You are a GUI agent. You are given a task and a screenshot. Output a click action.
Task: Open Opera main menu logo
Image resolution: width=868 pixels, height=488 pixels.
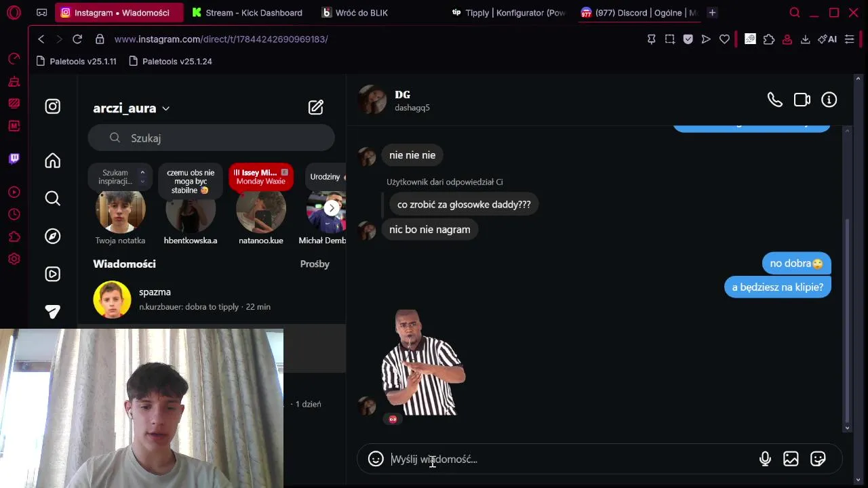[14, 12]
